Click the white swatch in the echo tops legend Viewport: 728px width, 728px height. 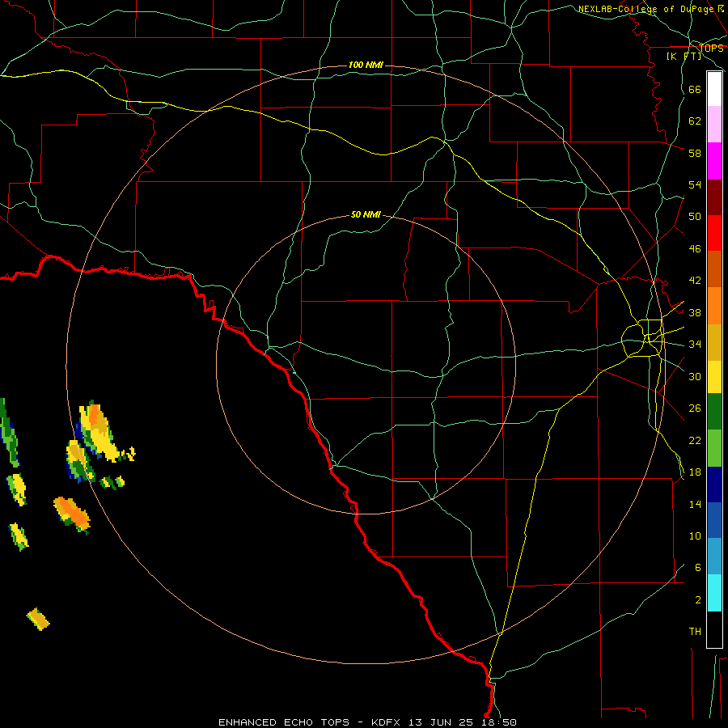click(x=714, y=89)
